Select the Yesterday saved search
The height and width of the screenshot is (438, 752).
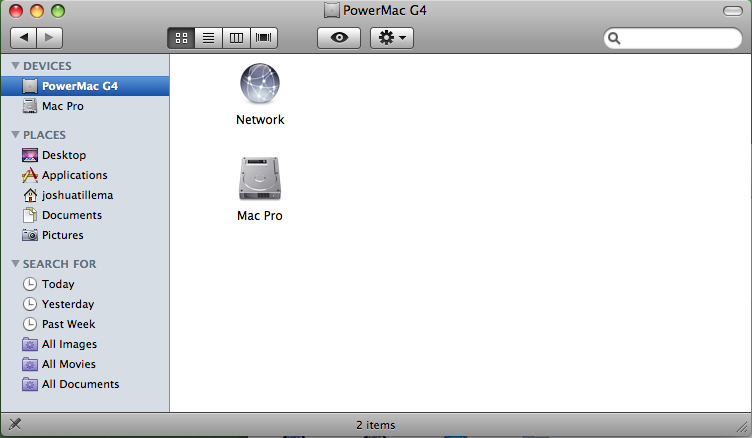point(85,304)
